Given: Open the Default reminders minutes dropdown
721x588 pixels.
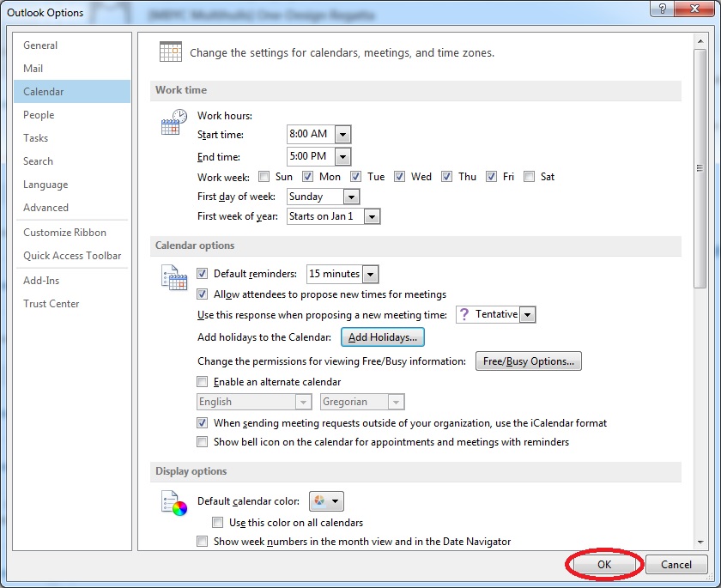Looking at the screenshot, I should click(370, 275).
